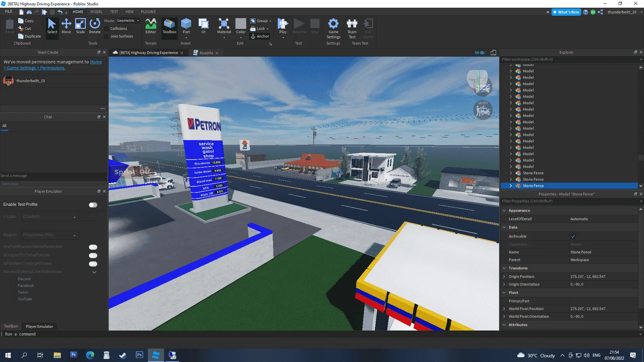The height and width of the screenshot is (362, 644).
Task: Open the Region Philippines dropdown
Action: [x=50, y=235]
